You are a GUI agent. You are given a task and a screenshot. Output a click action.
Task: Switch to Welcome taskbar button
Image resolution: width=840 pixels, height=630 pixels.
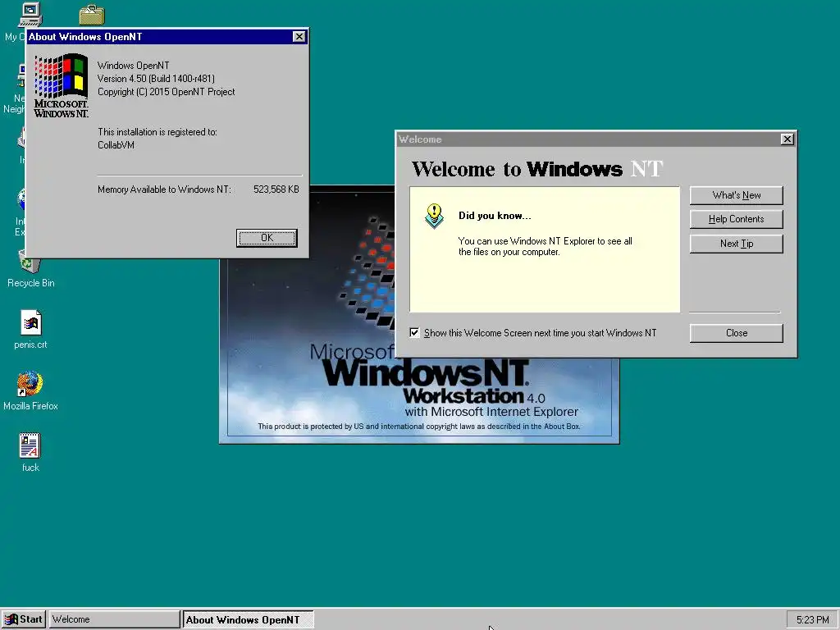(x=115, y=619)
